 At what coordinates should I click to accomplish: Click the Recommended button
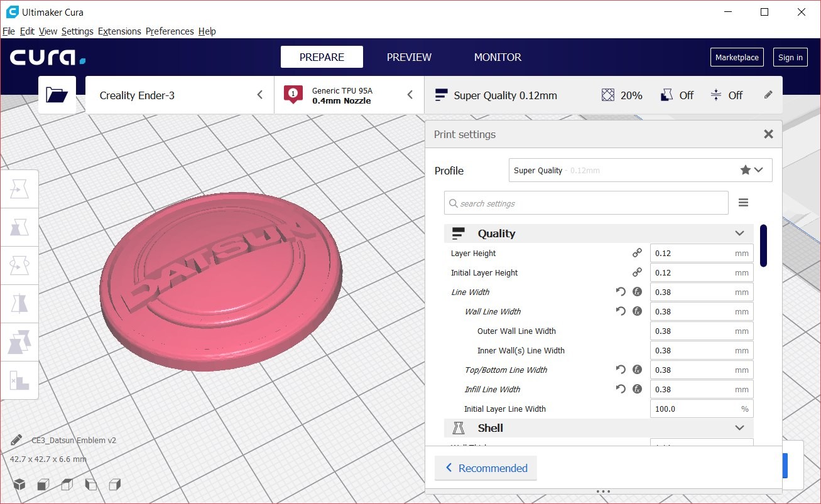click(486, 468)
